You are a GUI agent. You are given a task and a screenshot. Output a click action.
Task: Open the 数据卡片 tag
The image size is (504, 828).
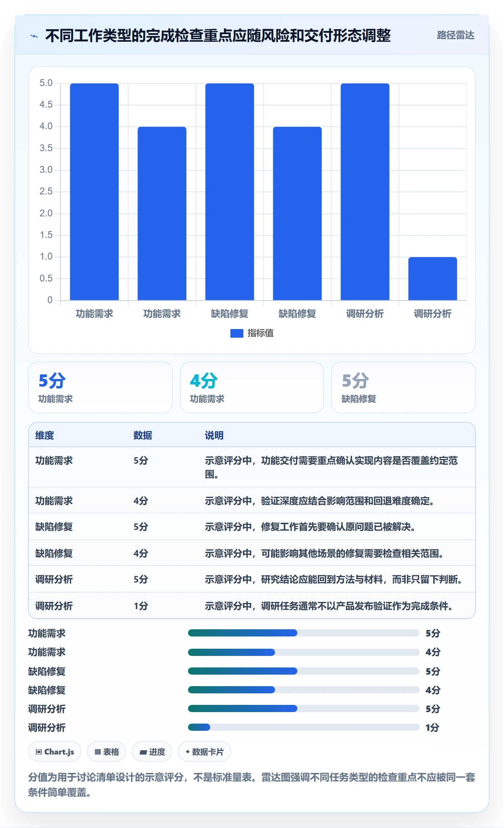click(204, 752)
